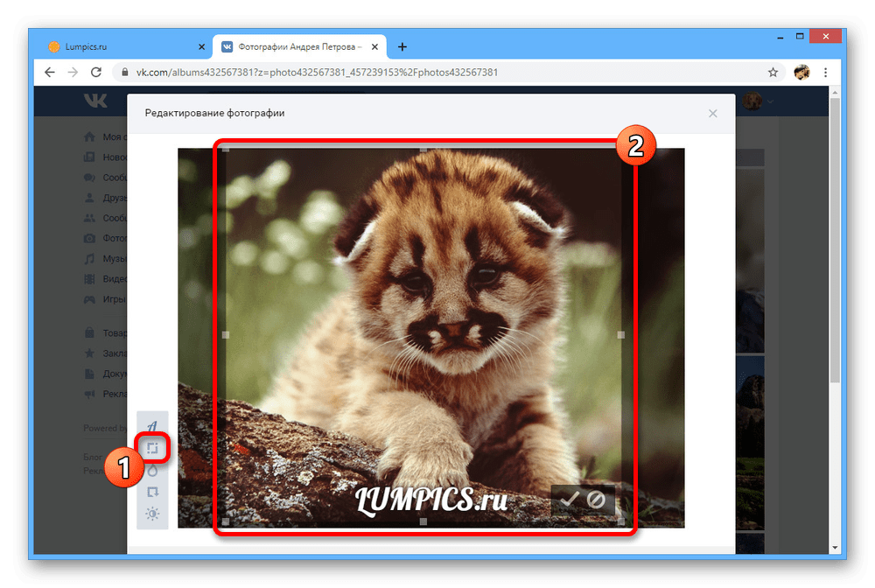Open the bookmarks star icon in sidebar
The width and height of the screenshot is (875, 588).
coord(89,353)
